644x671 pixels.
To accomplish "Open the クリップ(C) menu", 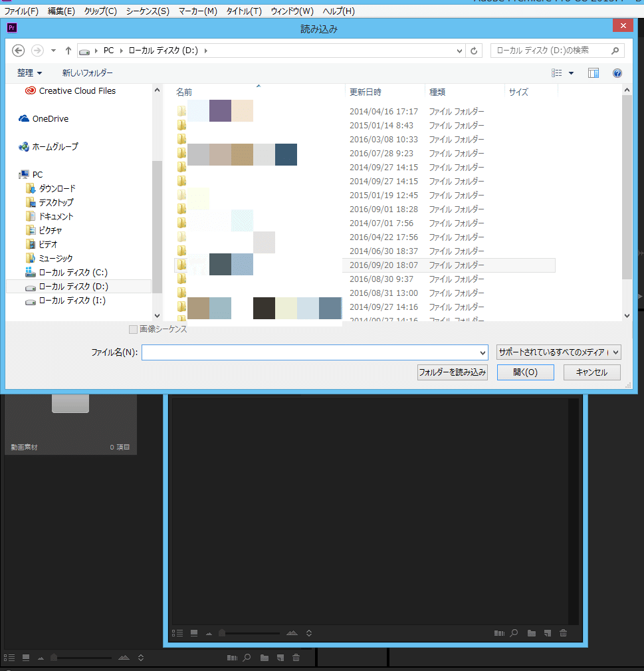I will coord(100,11).
